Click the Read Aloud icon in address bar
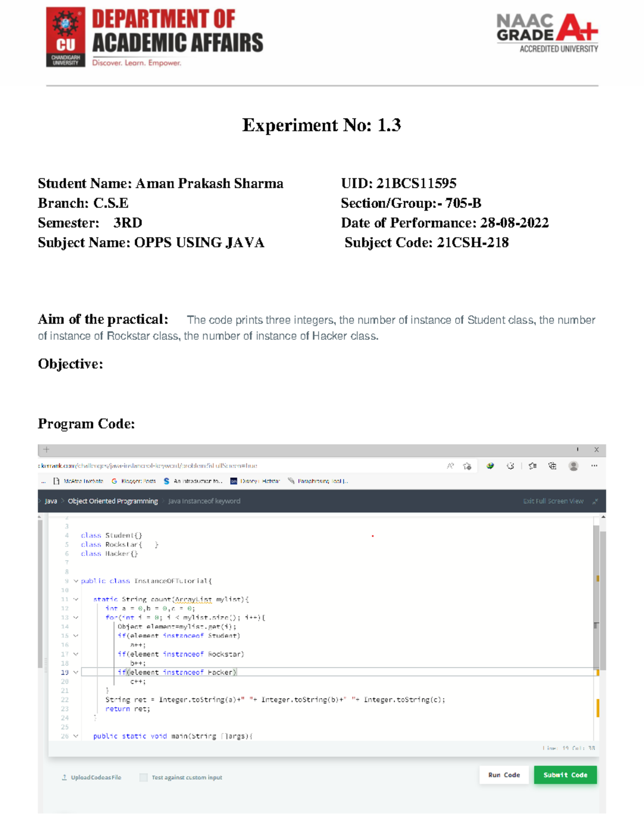The width and height of the screenshot is (644, 834). pyautogui.click(x=450, y=466)
